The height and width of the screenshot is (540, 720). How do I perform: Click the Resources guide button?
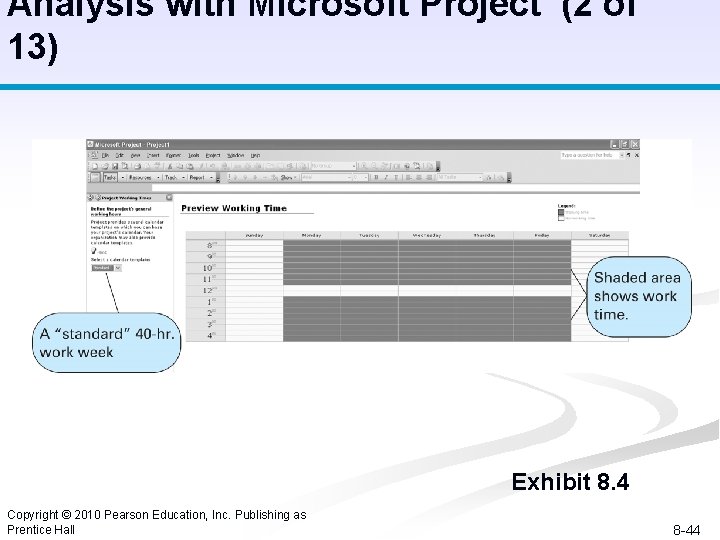140,178
